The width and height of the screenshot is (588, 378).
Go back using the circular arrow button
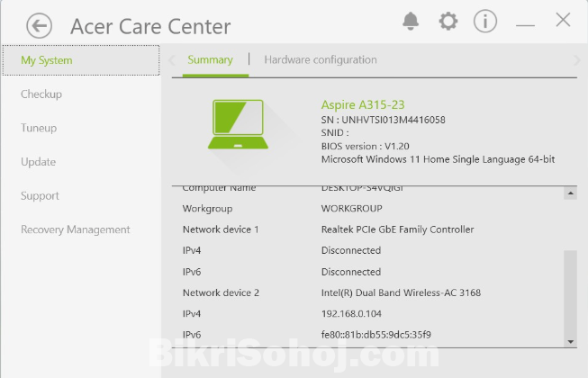tap(39, 26)
